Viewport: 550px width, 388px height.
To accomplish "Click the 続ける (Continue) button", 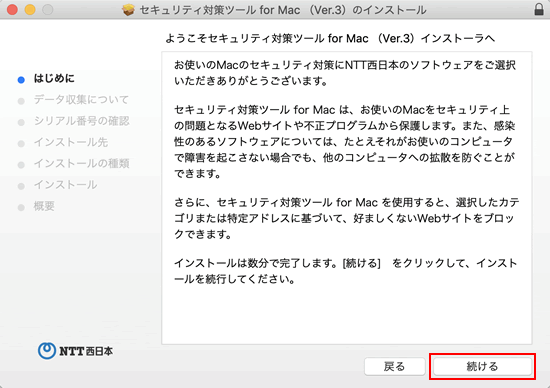I will coord(482,367).
